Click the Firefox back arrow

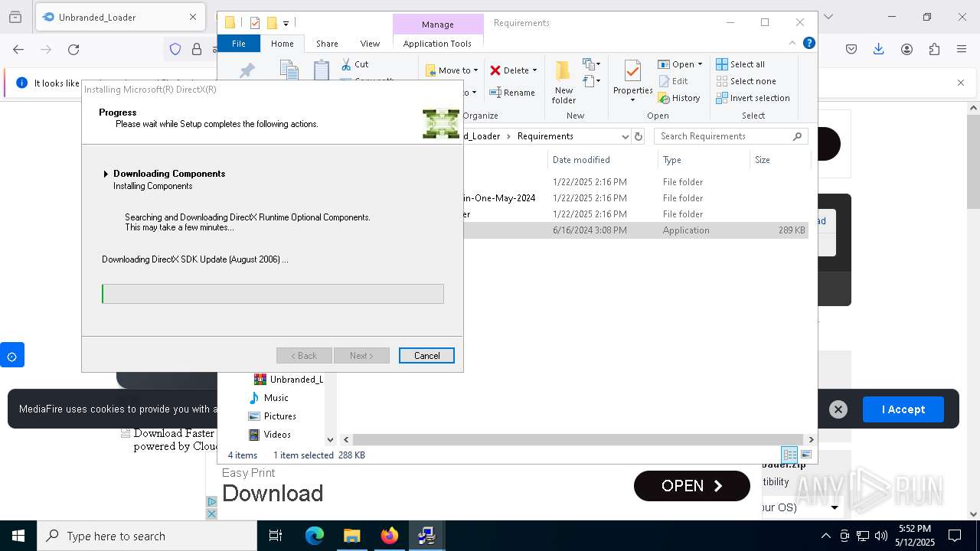(x=18, y=50)
